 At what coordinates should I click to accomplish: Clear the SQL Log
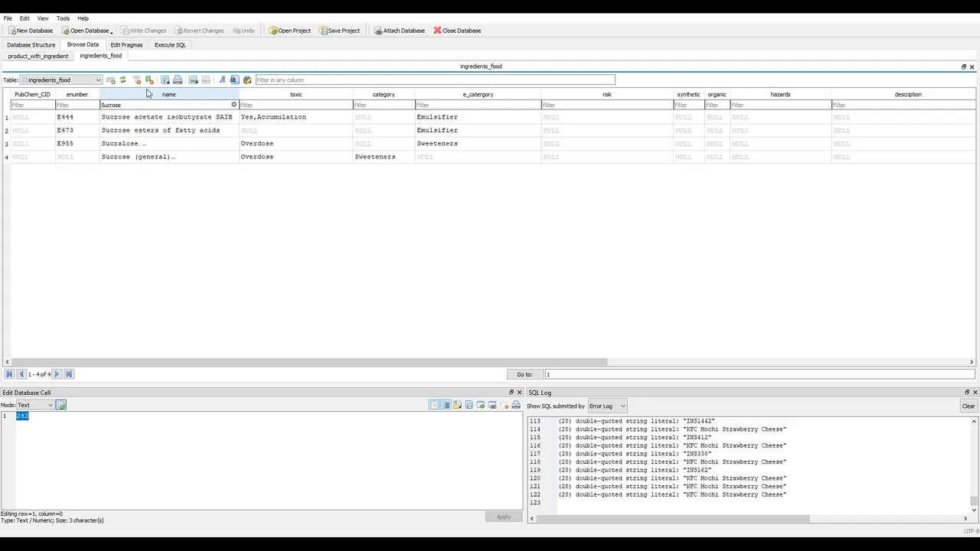pos(969,406)
